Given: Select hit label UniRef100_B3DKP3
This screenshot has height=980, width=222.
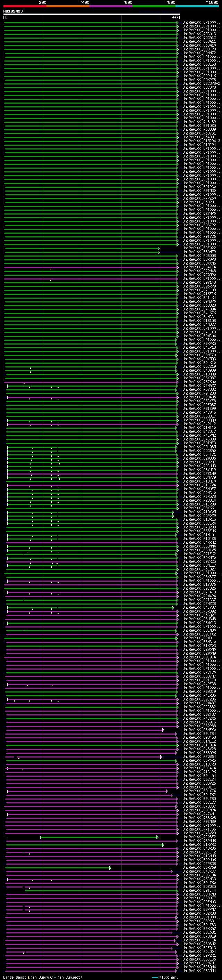Looking at the screenshot, I should (199, 49).
